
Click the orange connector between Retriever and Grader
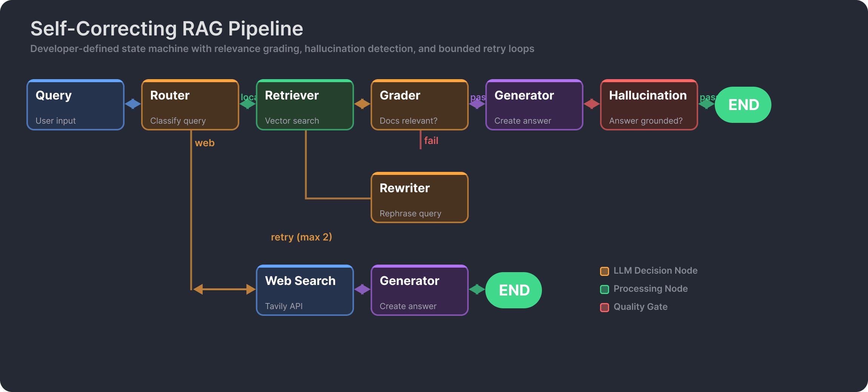coord(362,104)
